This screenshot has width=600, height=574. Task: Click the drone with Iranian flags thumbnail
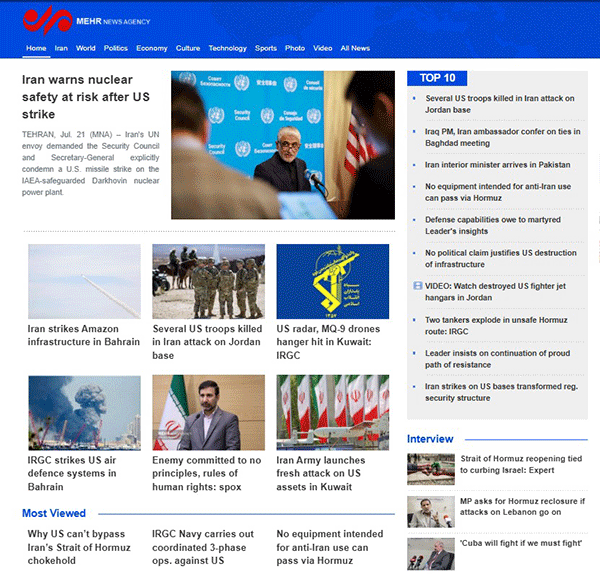pyautogui.click(x=333, y=413)
